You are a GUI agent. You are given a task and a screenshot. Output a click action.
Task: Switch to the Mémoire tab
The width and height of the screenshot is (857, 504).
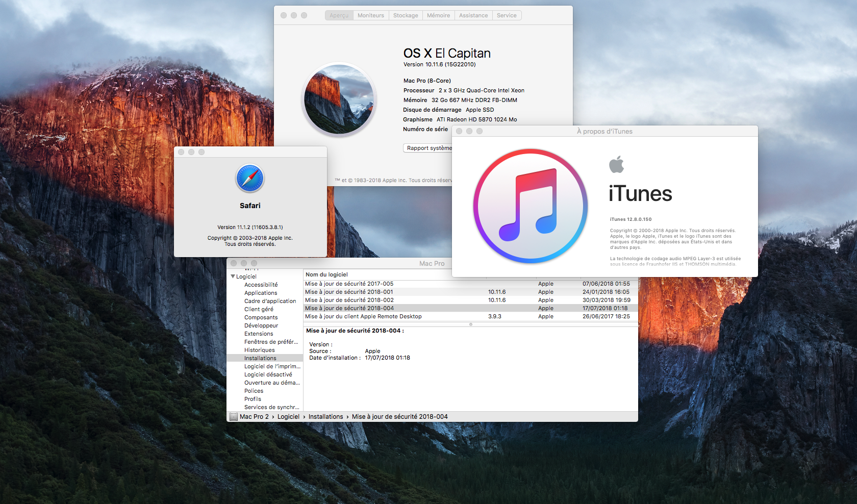[x=438, y=15]
